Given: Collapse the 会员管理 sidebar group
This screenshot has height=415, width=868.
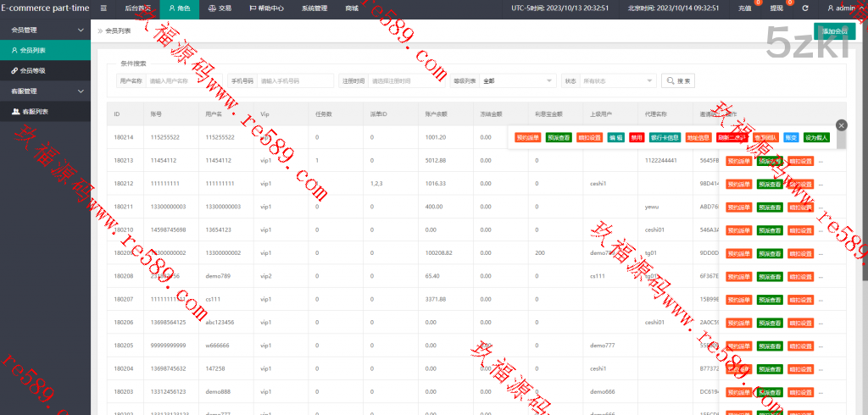Looking at the screenshot, I should click(81, 30).
